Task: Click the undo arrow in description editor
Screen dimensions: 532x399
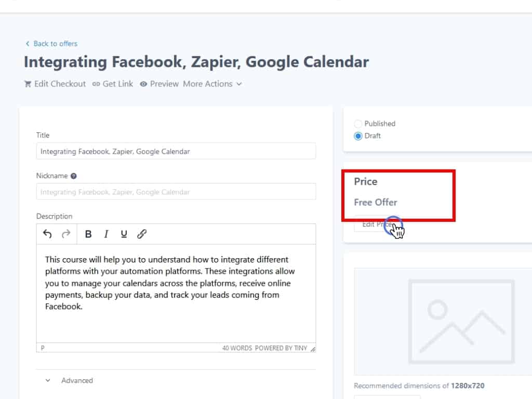Action: click(x=47, y=234)
